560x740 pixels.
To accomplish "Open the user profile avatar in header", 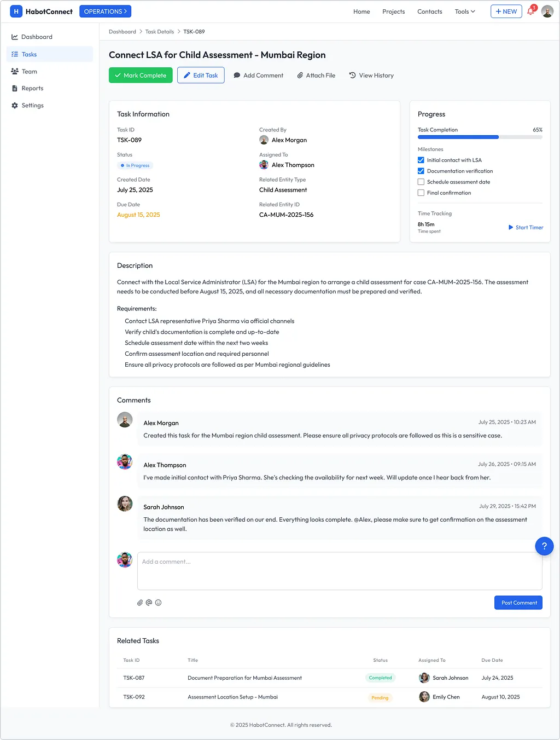I will coord(547,11).
